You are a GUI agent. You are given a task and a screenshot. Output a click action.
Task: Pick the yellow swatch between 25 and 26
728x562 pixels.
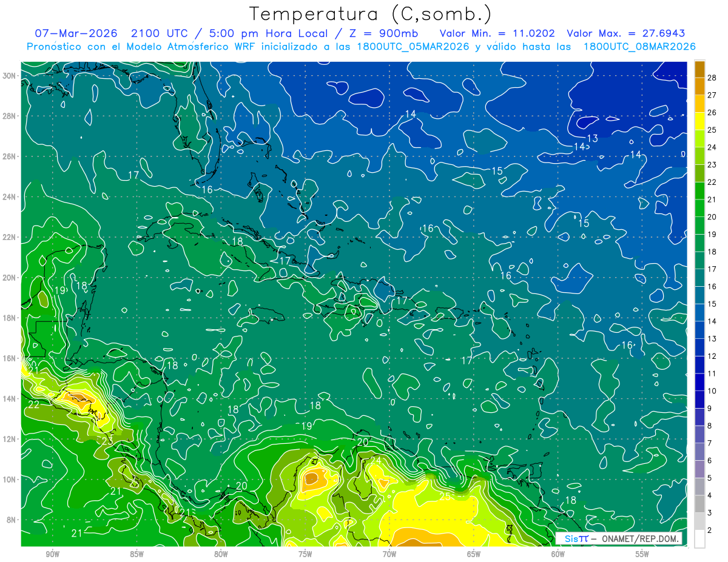click(x=699, y=121)
